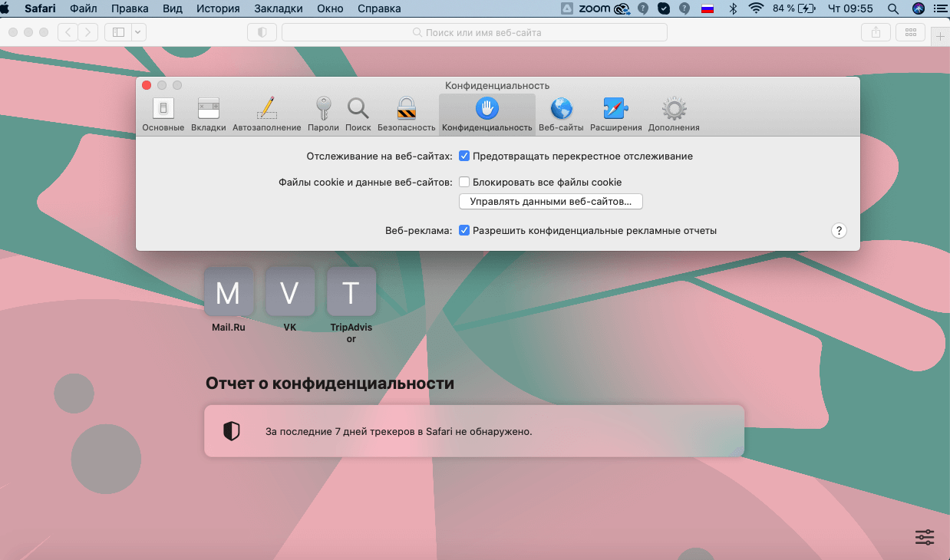This screenshot has height=560, width=950.
Task: Click Управлять данными веб-сайтов button
Action: click(550, 202)
